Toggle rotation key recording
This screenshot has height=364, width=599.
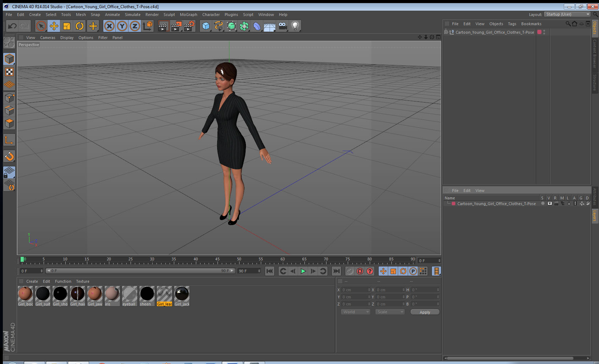point(403,271)
